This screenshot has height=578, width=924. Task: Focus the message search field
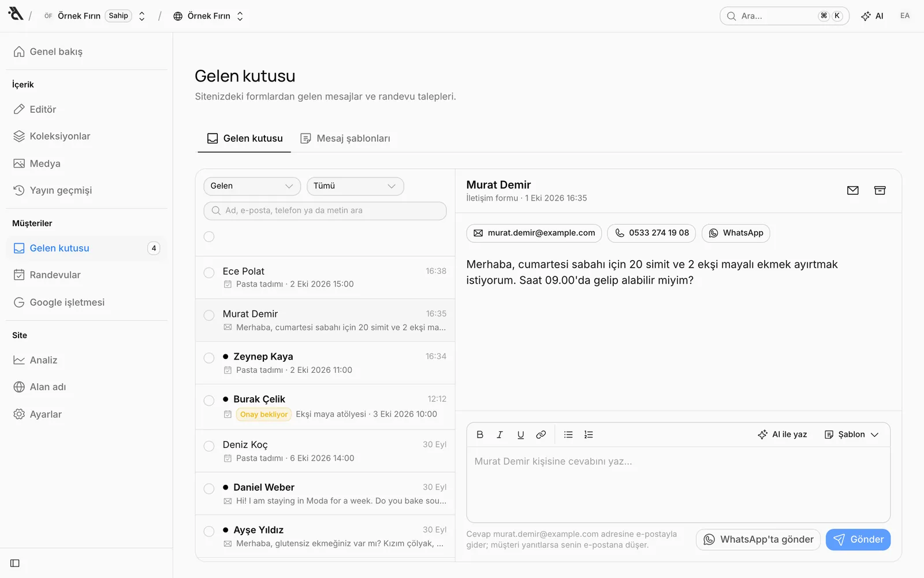(325, 211)
